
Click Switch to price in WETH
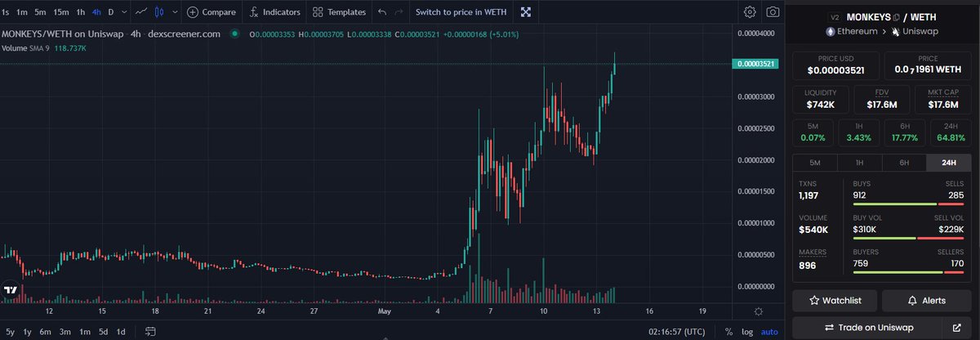point(461,12)
